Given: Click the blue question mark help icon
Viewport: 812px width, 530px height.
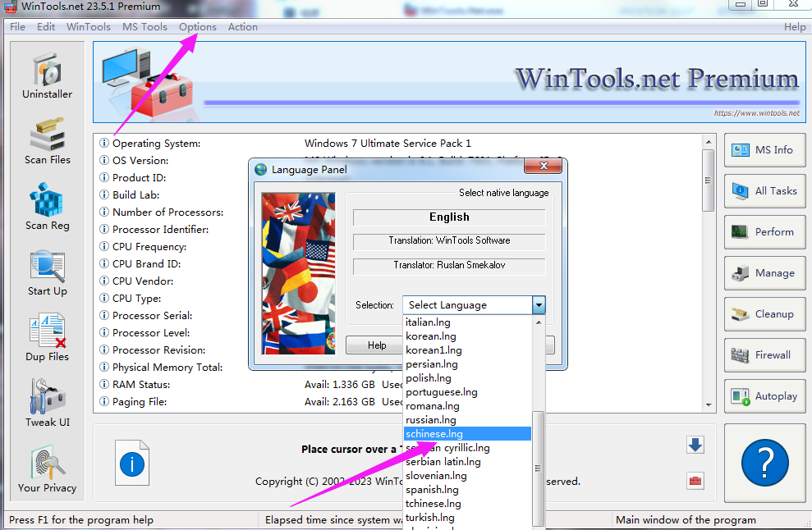Looking at the screenshot, I should pyautogui.click(x=764, y=463).
